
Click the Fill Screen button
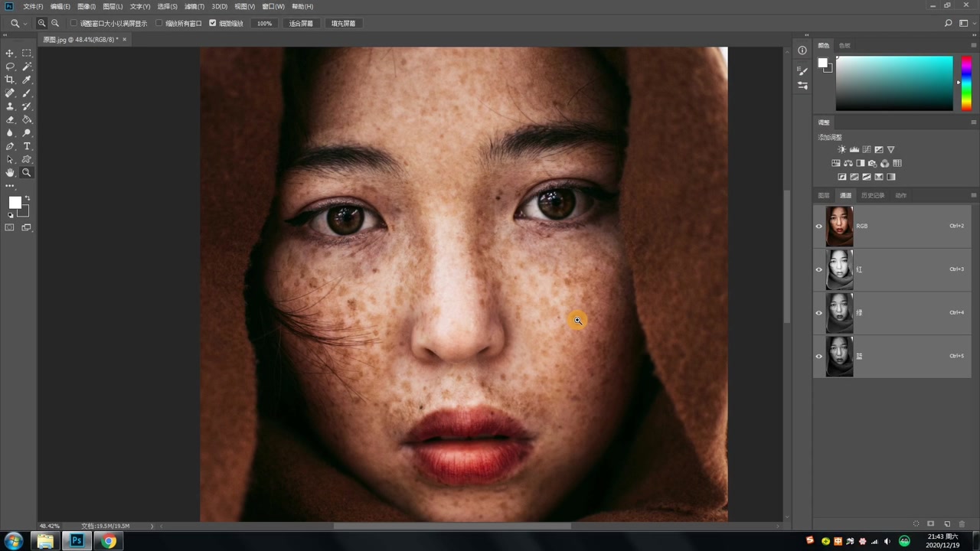pyautogui.click(x=343, y=24)
